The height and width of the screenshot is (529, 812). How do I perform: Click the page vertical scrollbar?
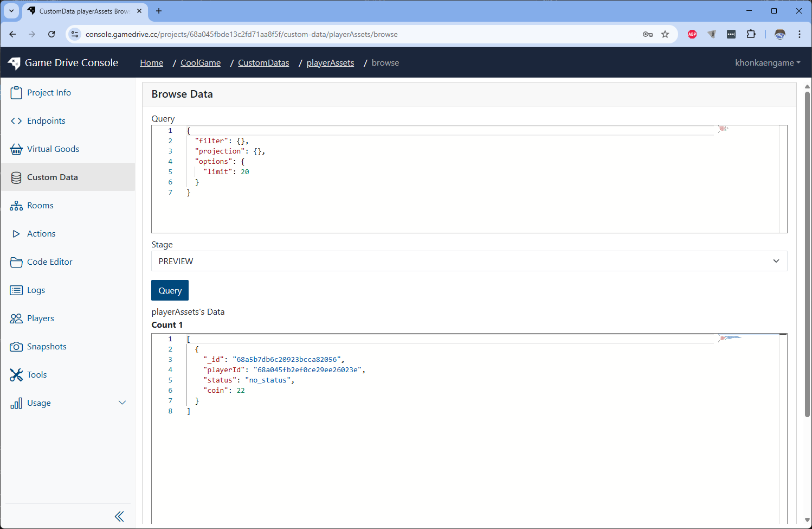pyautogui.click(x=807, y=255)
